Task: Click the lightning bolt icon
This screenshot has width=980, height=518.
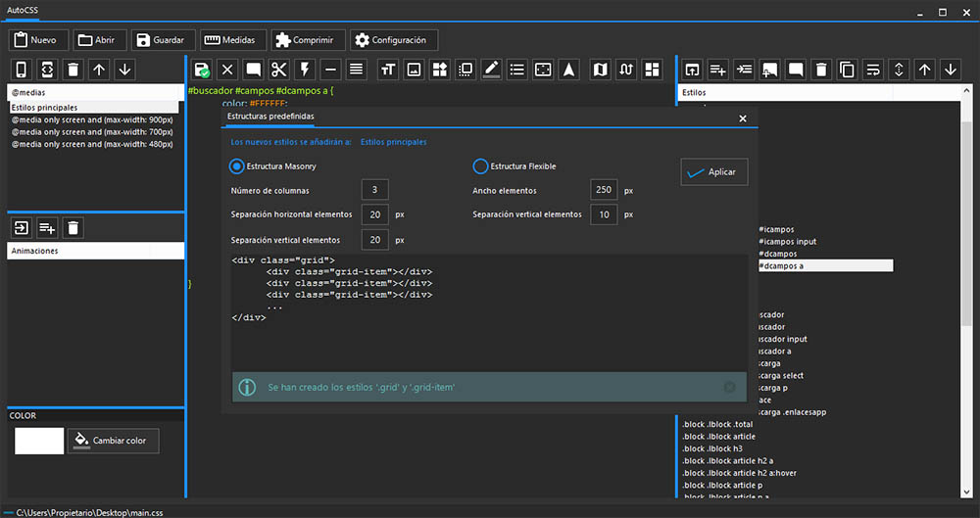Action: coord(305,70)
